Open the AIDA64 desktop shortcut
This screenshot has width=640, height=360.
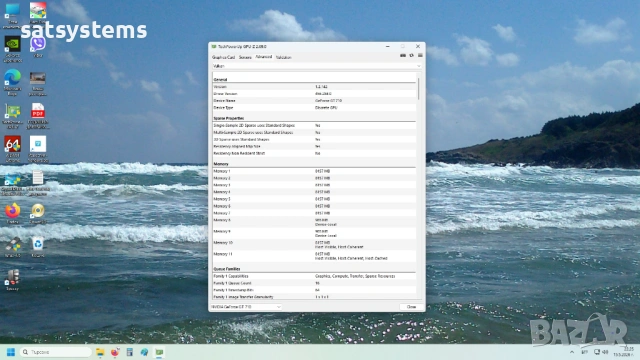click(x=12, y=150)
